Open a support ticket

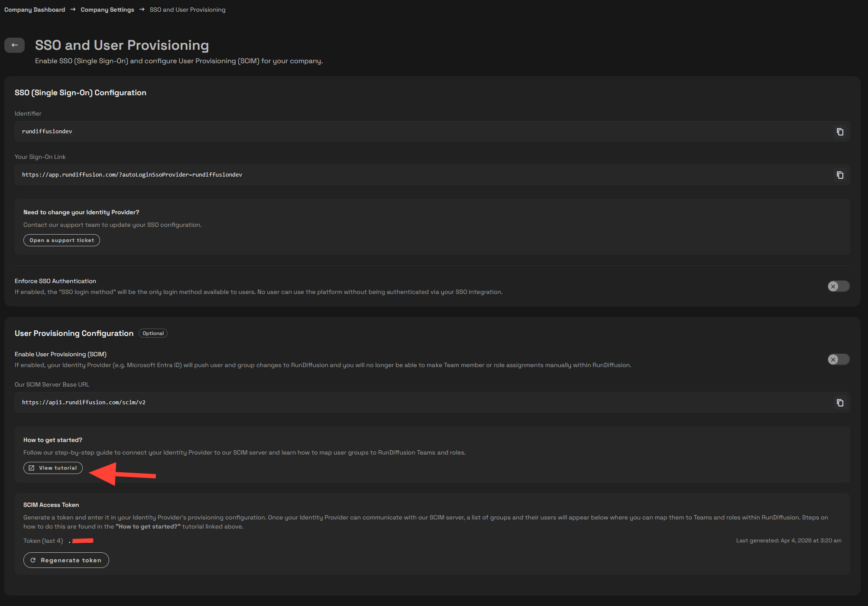[61, 240]
